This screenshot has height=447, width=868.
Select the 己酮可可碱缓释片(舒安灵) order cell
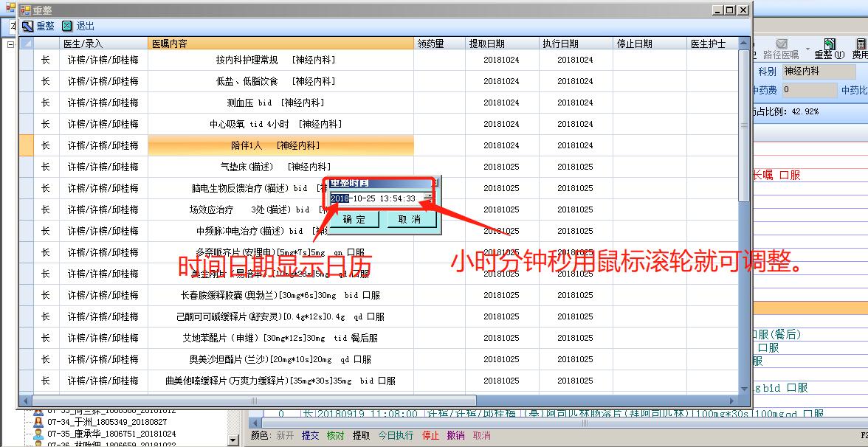click(x=280, y=317)
